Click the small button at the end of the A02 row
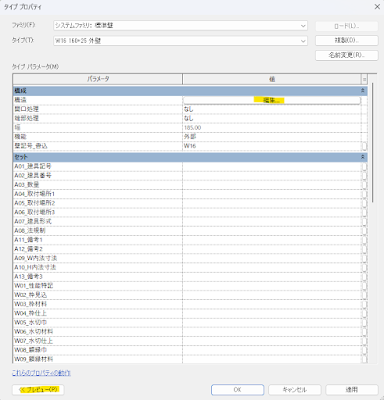384x400 pixels. coord(365,175)
